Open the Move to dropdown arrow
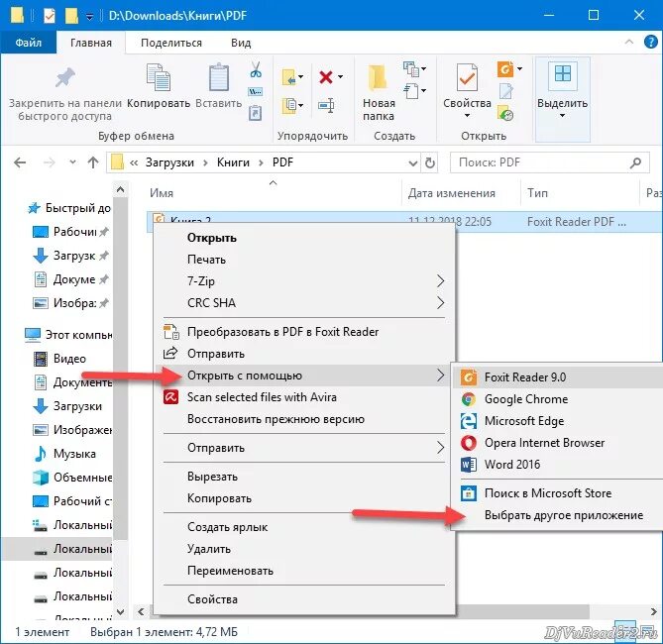Screen dimensions: 663x644 pos(300,77)
